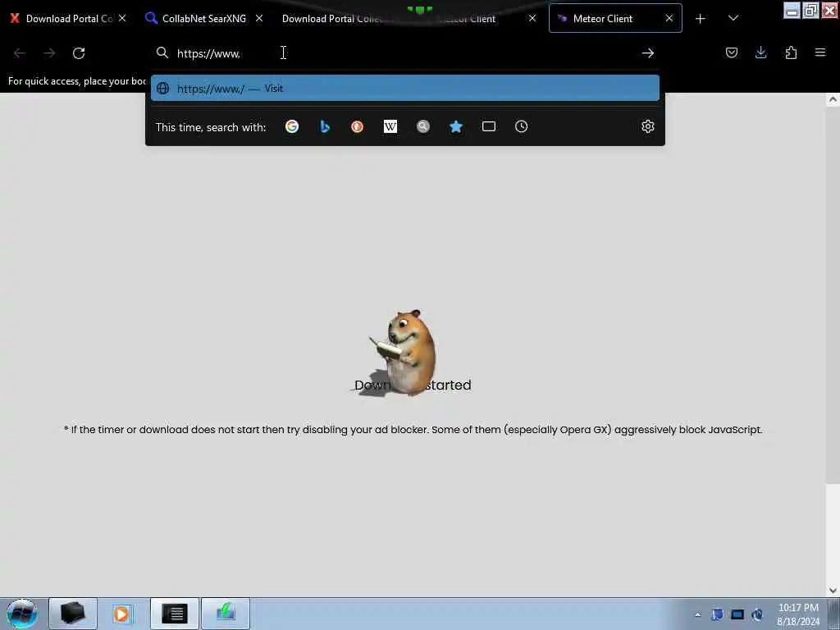840x630 pixels.
Task: Click the taskbar clock showing 10:17 PM
Action: tap(798, 614)
